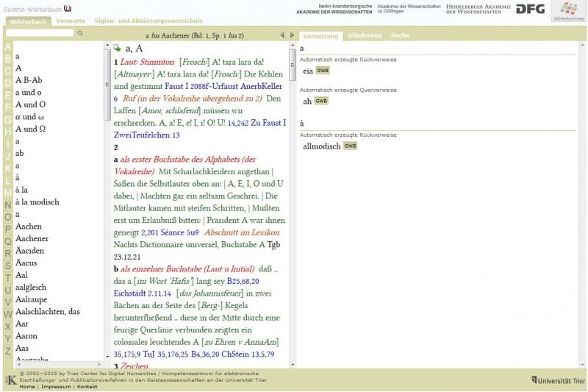588x392 pixels.
Task: Switch to the Wörterbuch tab
Action: click(28, 21)
